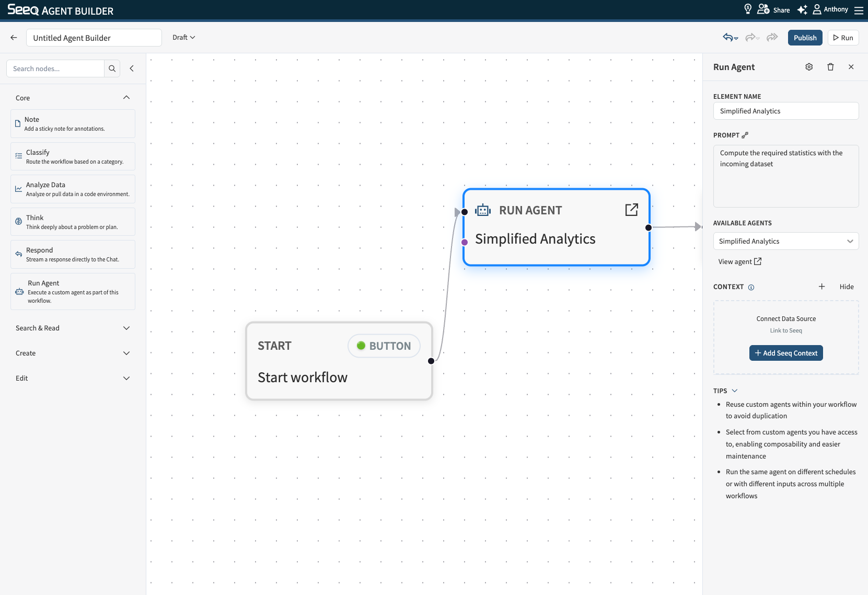Collapse the Tips section
The width and height of the screenshot is (868, 595).
[x=735, y=391]
